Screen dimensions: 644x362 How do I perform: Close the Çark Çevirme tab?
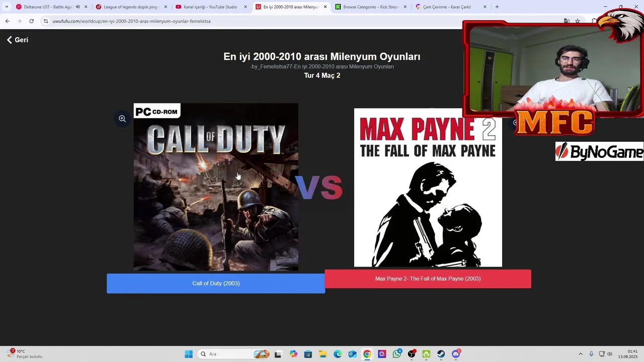[x=485, y=7]
